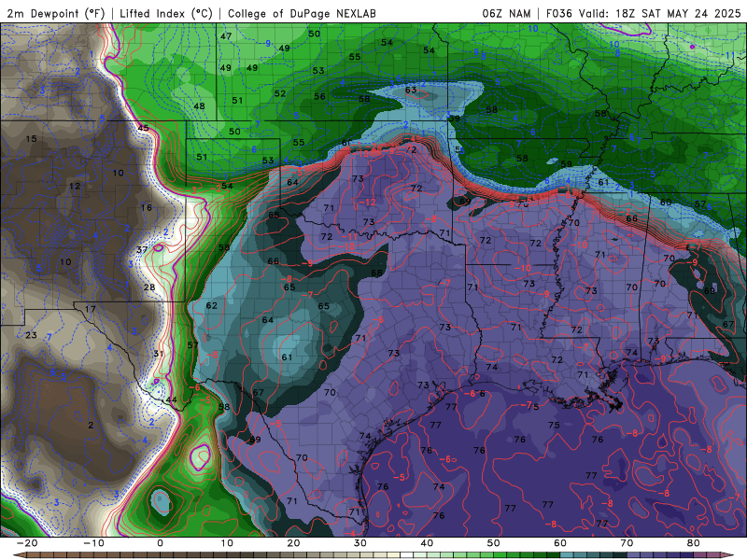Click the dewpoint value '28' on the map

click(x=149, y=287)
